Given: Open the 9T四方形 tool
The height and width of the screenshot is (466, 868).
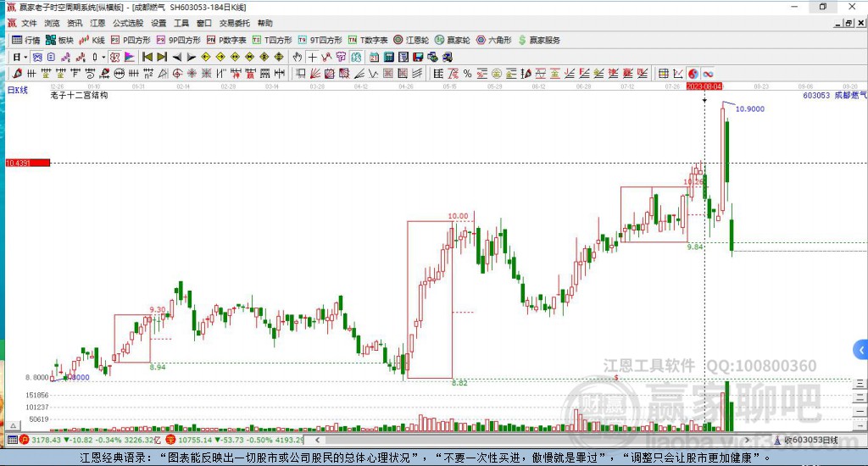Looking at the screenshot, I should [320, 40].
